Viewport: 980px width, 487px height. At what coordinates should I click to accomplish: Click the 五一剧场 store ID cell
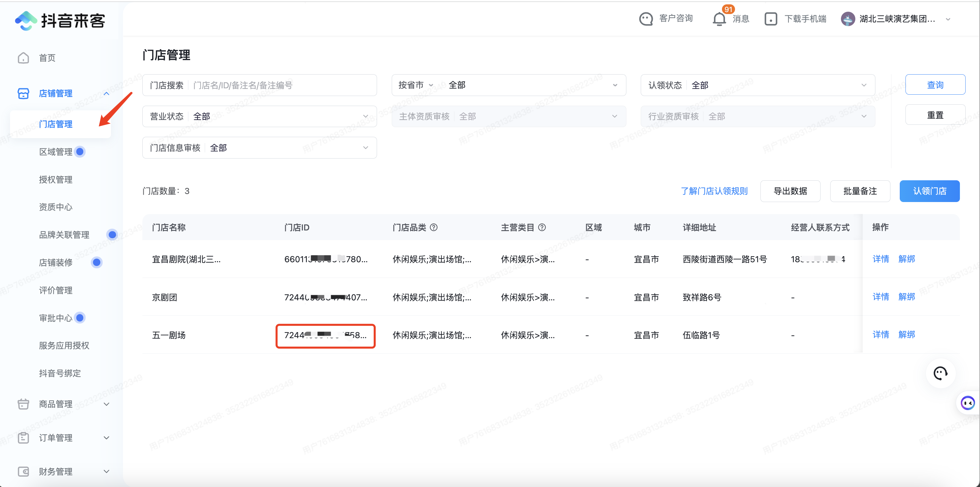[x=326, y=335]
